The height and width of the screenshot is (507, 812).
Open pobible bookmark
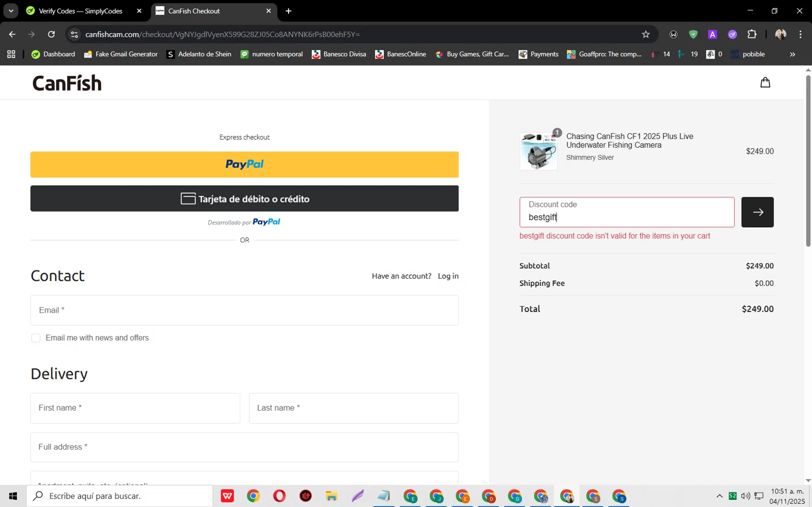coord(748,54)
